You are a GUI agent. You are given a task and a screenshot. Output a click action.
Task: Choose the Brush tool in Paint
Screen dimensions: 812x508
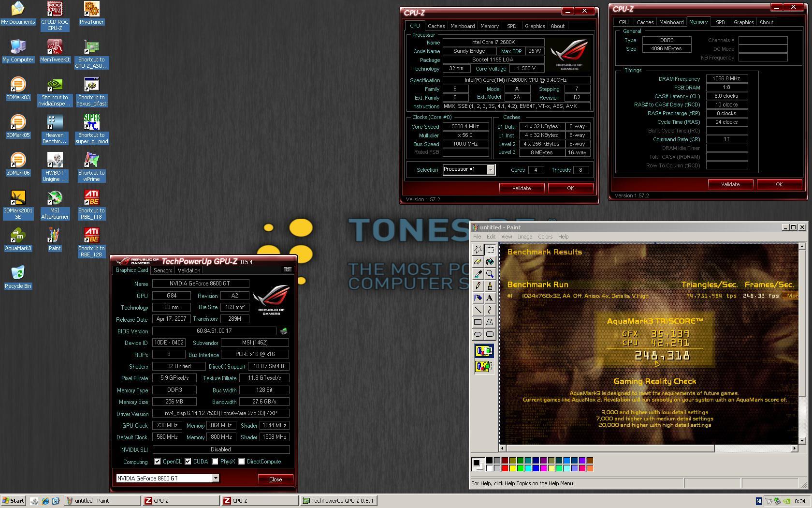pyautogui.click(x=490, y=286)
